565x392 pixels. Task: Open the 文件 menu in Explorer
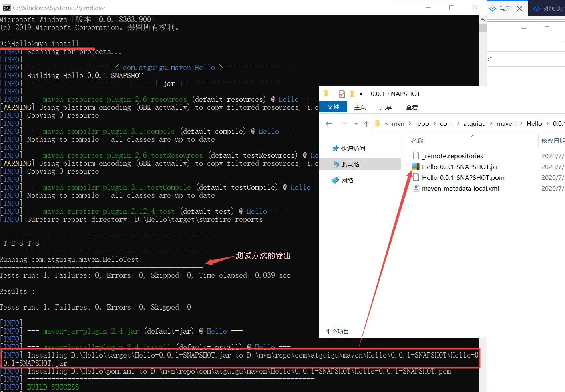333,107
